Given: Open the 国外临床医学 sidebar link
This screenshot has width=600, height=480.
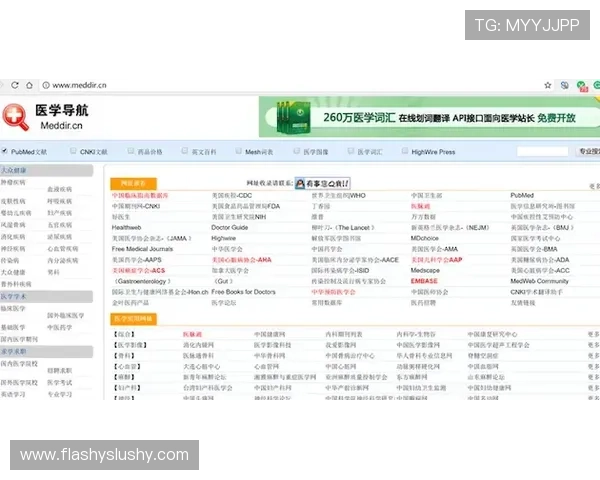Looking at the screenshot, I should (x=65, y=316).
